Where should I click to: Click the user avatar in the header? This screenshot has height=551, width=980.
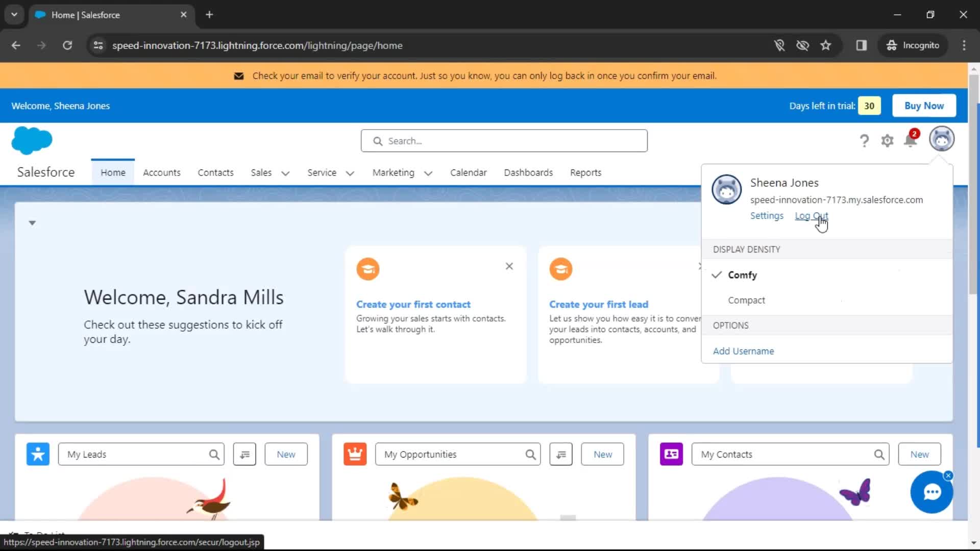pyautogui.click(x=942, y=139)
